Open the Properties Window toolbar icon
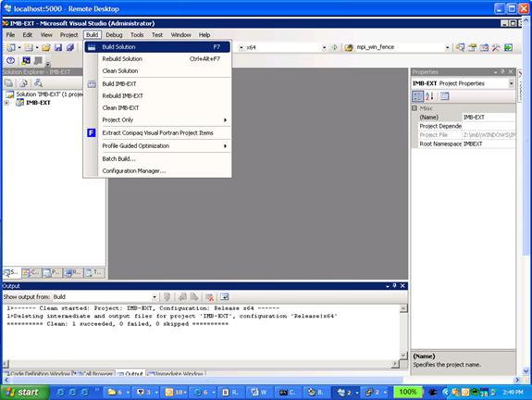This screenshot has height=400, width=532. 472,47
